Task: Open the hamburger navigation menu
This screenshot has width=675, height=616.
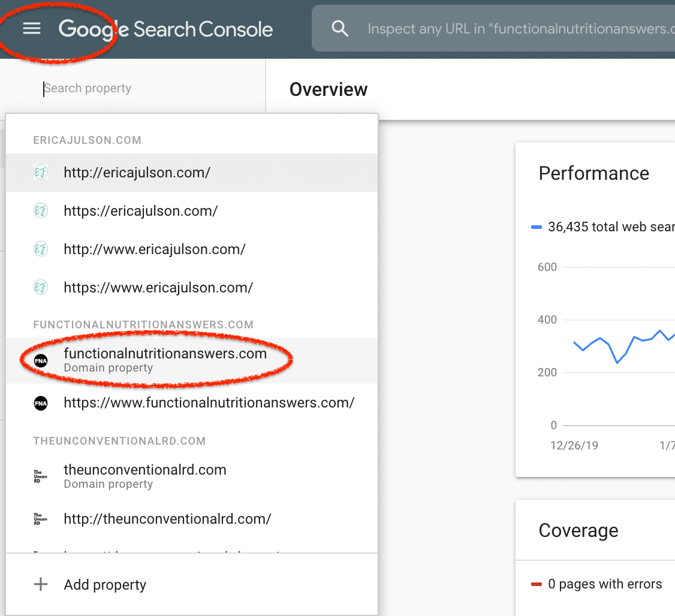Action: tap(31, 28)
